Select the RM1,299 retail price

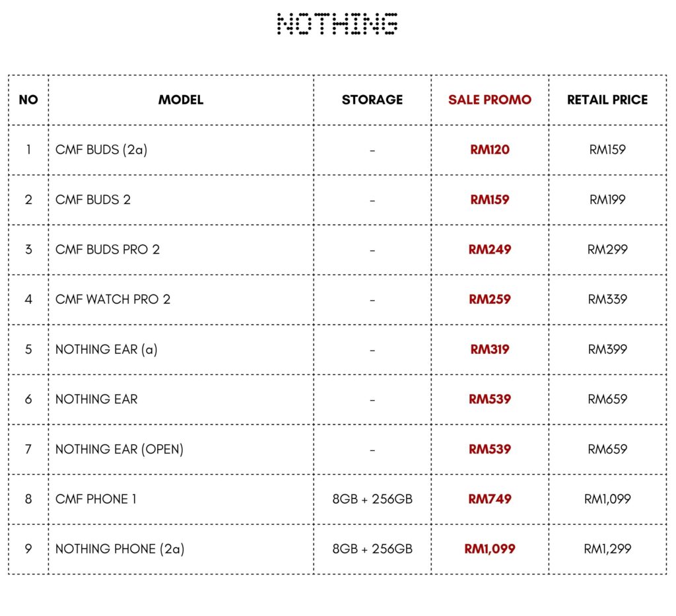point(607,549)
